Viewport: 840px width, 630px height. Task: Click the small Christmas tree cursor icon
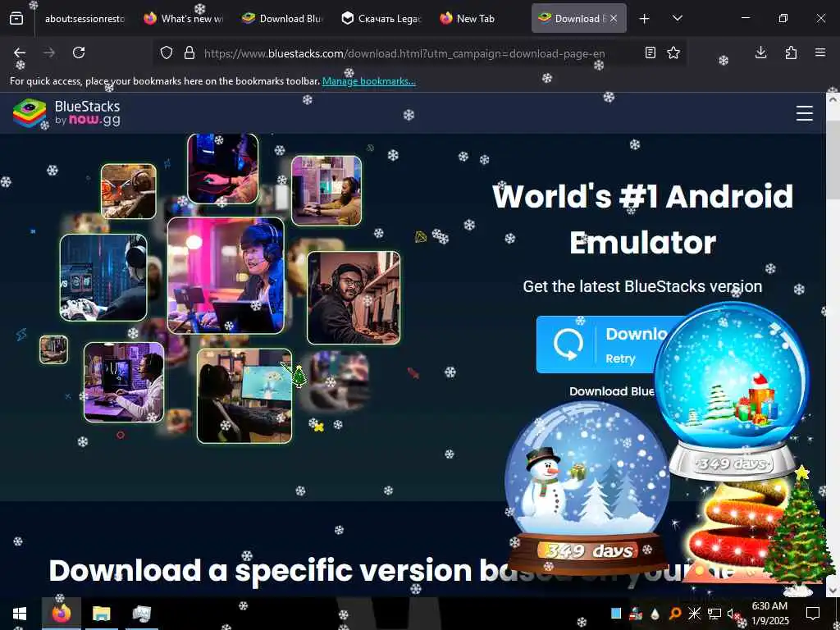pos(297,375)
